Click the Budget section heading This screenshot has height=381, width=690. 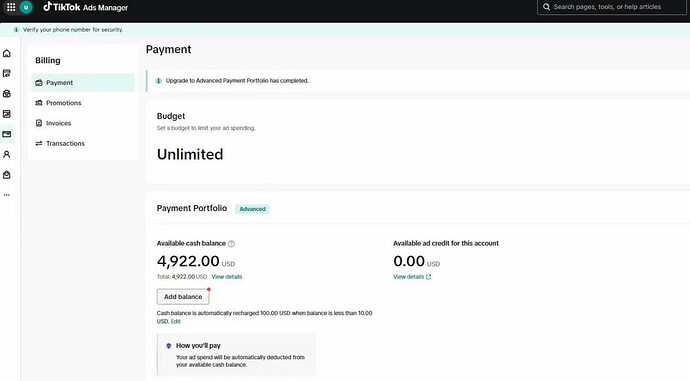pyautogui.click(x=171, y=116)
